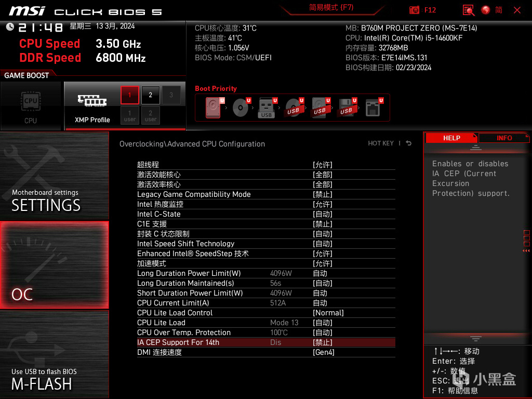Take a screenshot with the F12 camera icon

414,10
